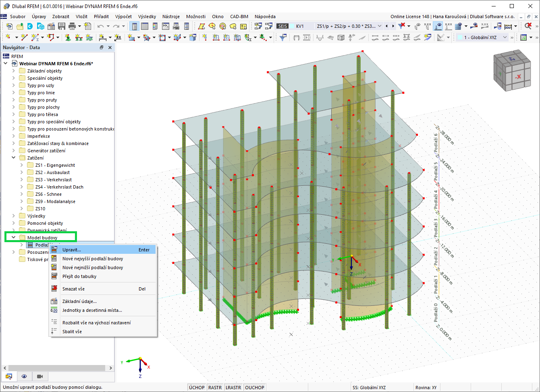Image resolution: width=540 pixels, height=392 pixels.
Task: Close the Navigator - Data panel
Action: [x=110, y=48]
